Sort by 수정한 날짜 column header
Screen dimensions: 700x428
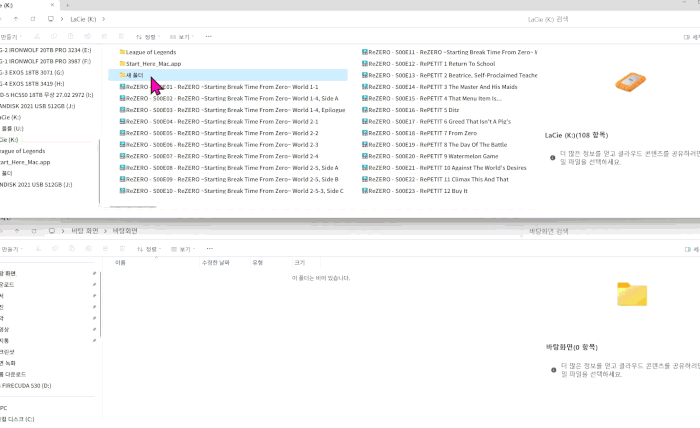click(216, 262)
